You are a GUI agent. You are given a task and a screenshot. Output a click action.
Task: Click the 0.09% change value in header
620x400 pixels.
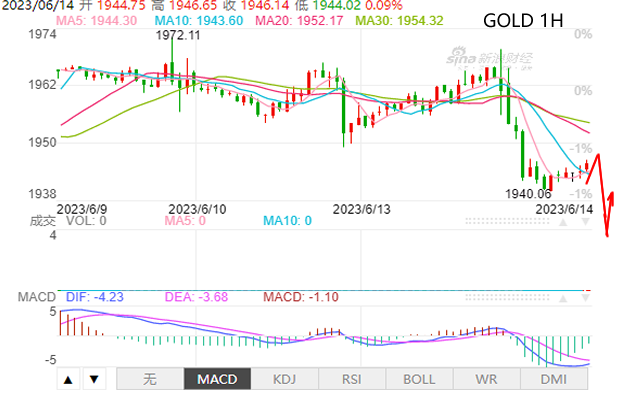(384, 5)
